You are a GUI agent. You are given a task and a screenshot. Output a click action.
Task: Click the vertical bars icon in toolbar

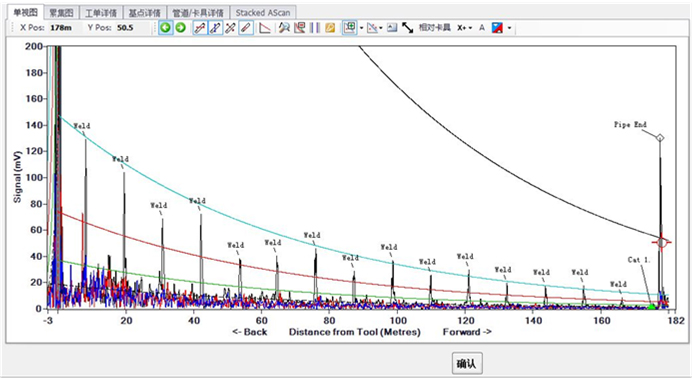point(315,28)
